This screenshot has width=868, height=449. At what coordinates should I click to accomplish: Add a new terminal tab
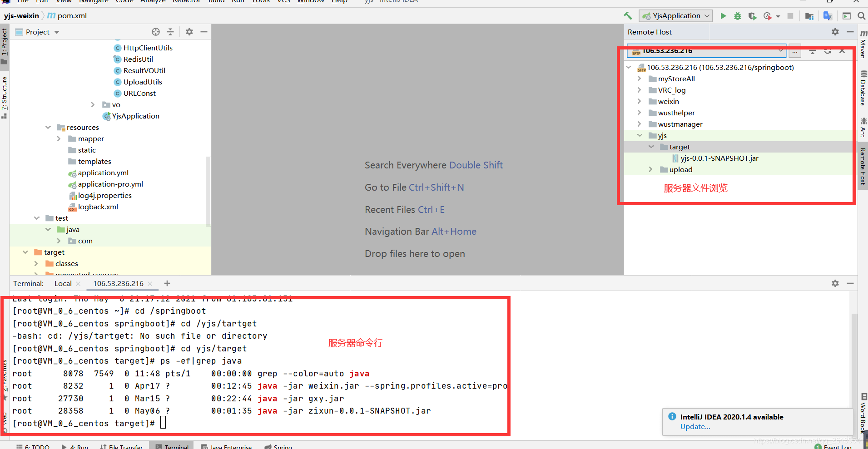coord(167,283)
